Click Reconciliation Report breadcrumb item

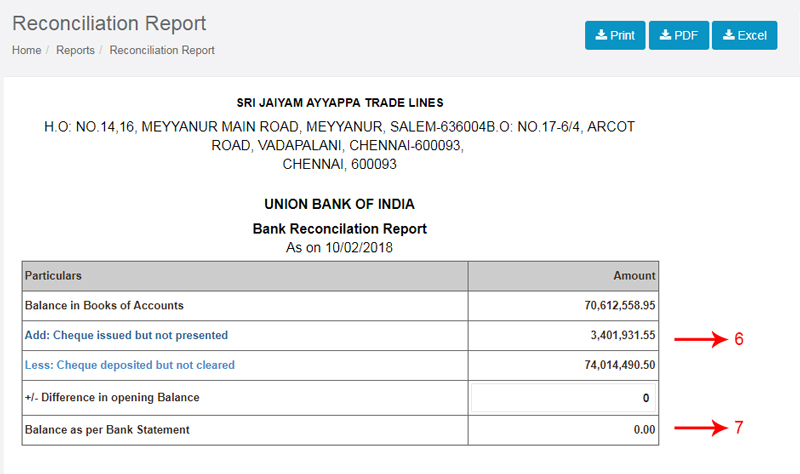162,50
